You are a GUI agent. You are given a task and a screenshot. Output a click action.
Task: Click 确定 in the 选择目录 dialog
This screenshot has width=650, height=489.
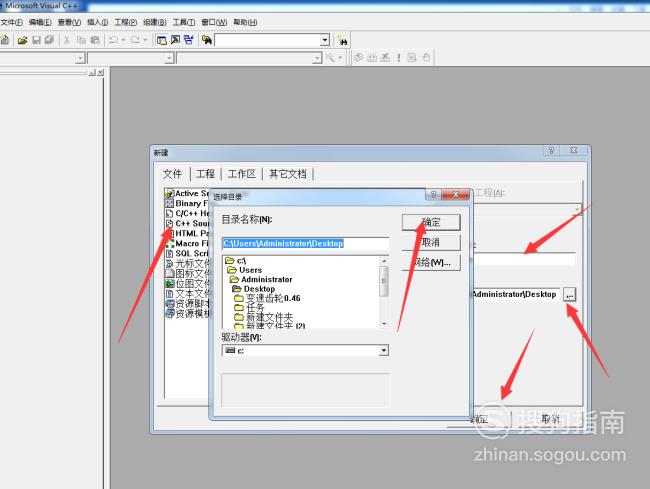click(x=431, y=222)
